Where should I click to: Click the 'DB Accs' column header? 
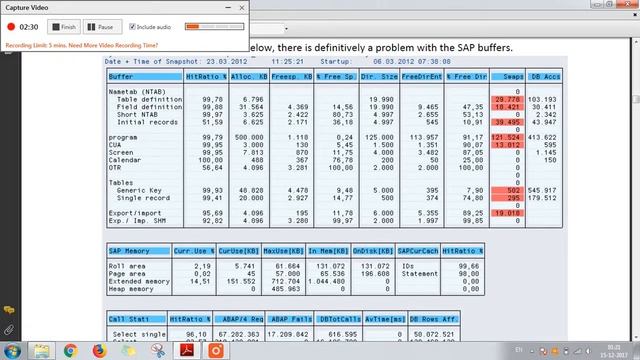tap(544, 76)
